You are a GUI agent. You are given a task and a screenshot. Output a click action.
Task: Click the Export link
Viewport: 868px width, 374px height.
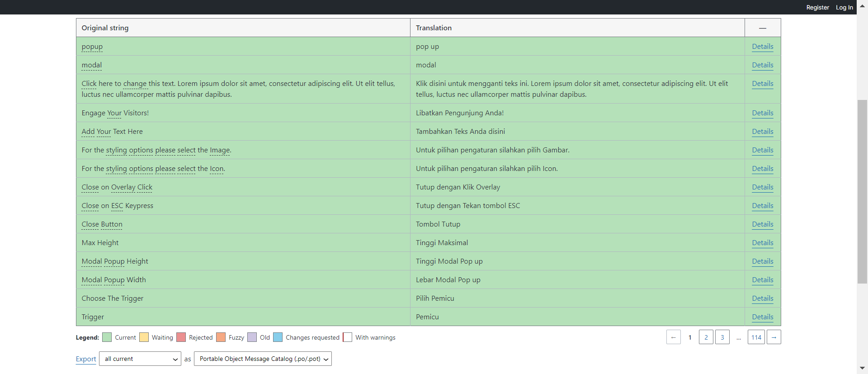(86, 359)
